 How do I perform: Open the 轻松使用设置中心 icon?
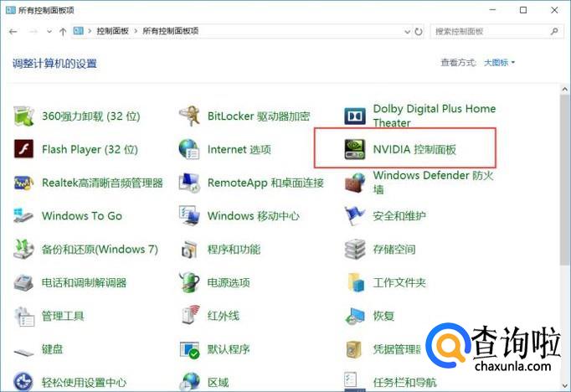pos(23,382)
